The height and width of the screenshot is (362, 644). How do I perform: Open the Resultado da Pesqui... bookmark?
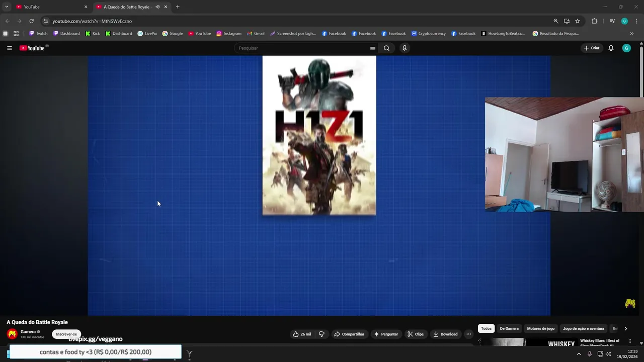point(555,34)
